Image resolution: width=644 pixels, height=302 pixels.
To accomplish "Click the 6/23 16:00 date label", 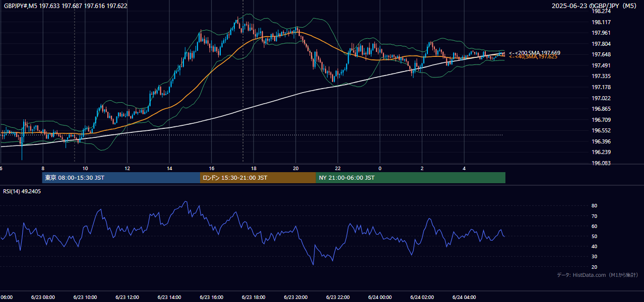I will (211, 297).
